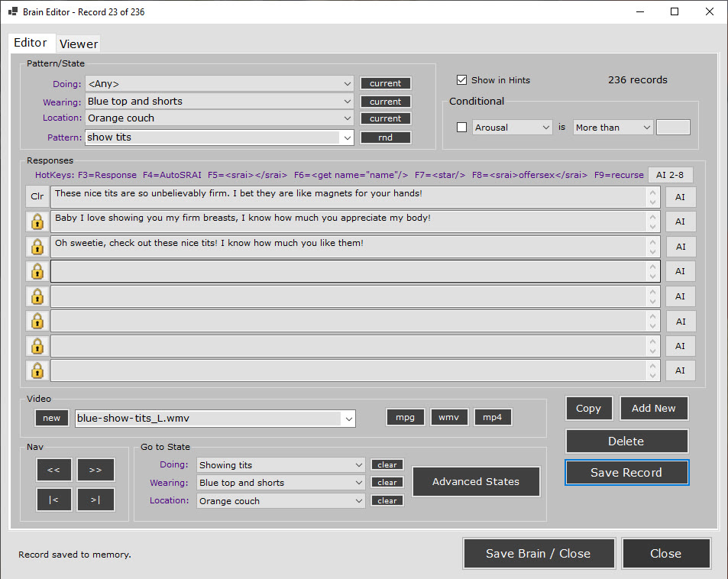Expand the video file dropdown
The width and height of the screenshot is (728, 579).
348,419
